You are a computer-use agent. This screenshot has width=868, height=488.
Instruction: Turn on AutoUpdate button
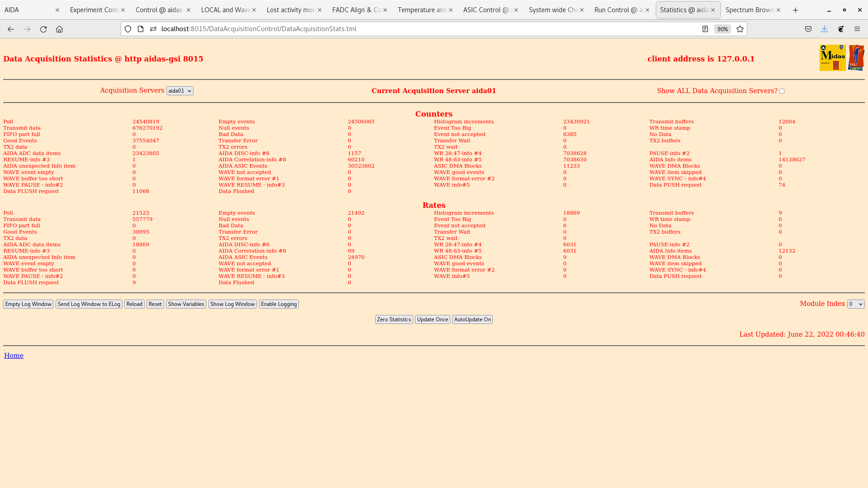pos(472,319)
